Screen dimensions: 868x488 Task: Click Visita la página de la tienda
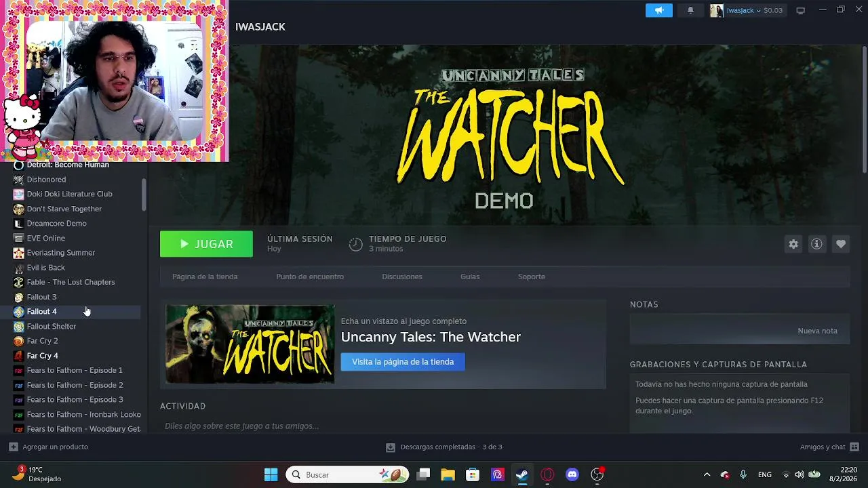tap(403, 362)
